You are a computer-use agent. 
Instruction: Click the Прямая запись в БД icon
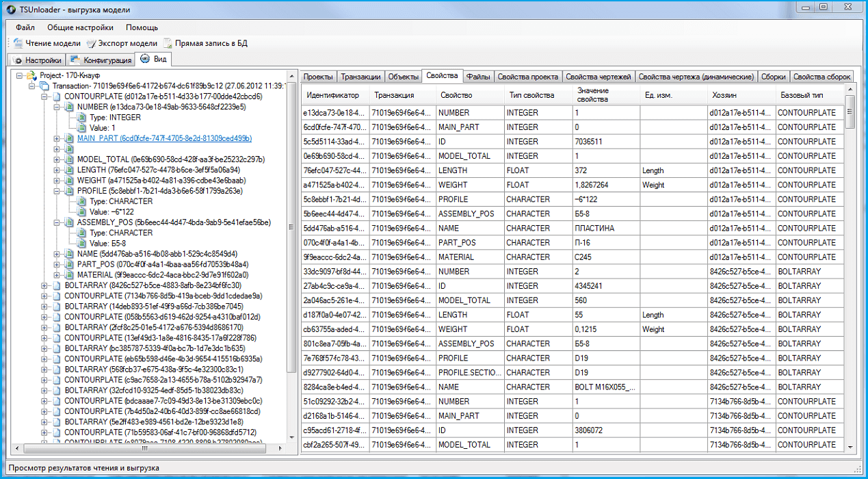(168, 43)
